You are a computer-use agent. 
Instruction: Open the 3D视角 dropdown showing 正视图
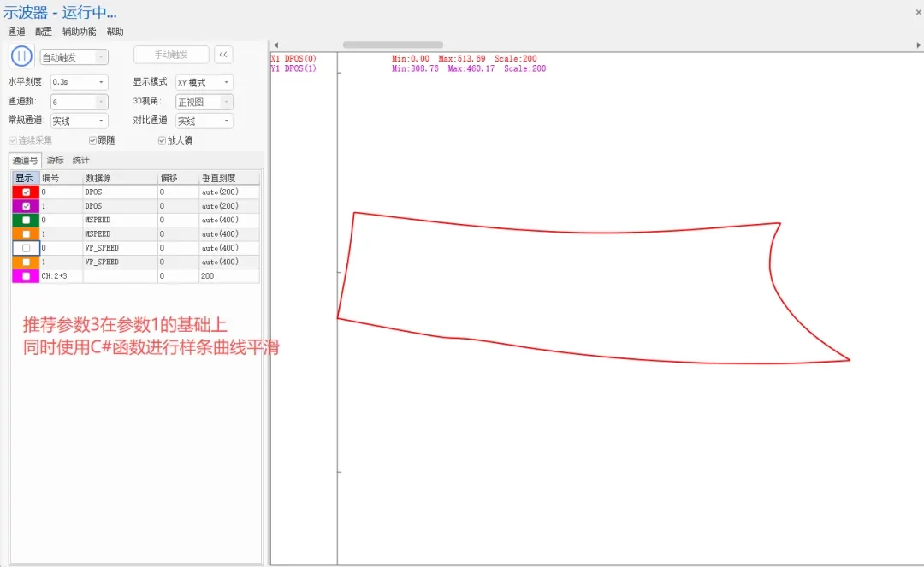point(204,102)
